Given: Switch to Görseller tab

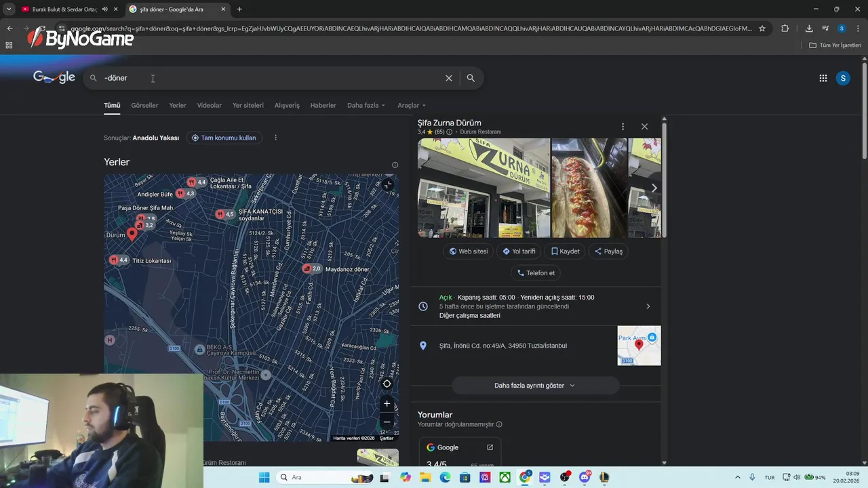Looking at the screenshot, I should (x=144, y=106).
